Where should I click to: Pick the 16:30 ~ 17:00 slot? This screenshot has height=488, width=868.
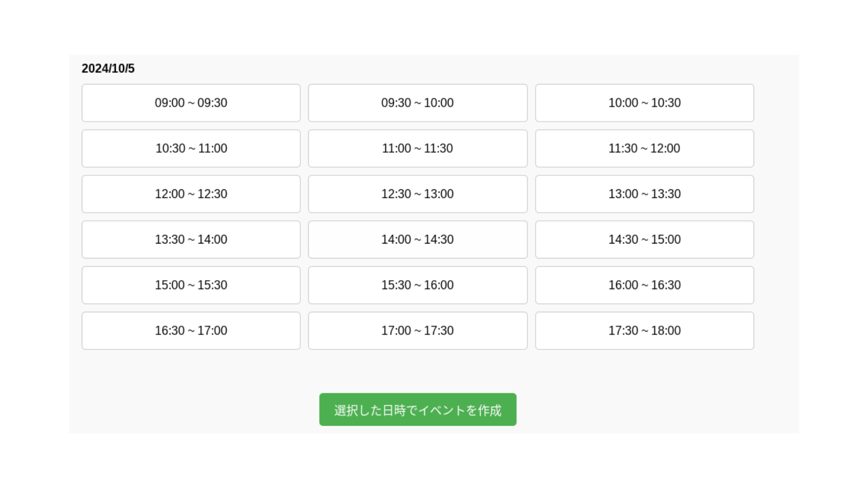pyautogui.click(x=191, y=330)
